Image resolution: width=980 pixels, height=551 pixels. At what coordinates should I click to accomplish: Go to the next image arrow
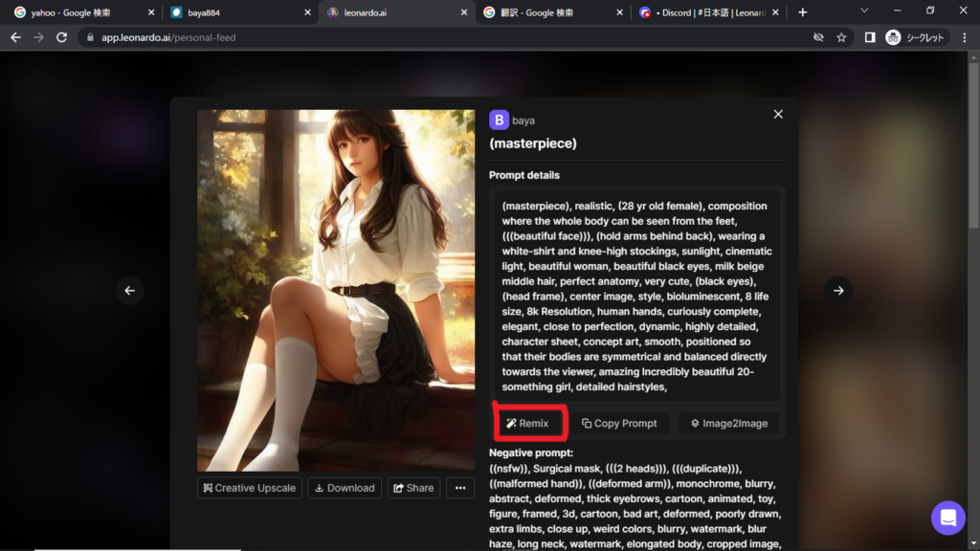point(838,291)
